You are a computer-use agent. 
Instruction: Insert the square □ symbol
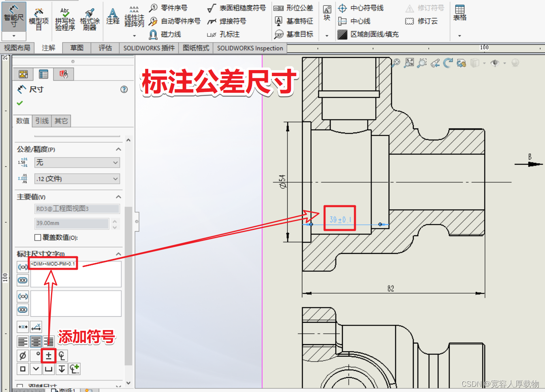click(23, 369)
